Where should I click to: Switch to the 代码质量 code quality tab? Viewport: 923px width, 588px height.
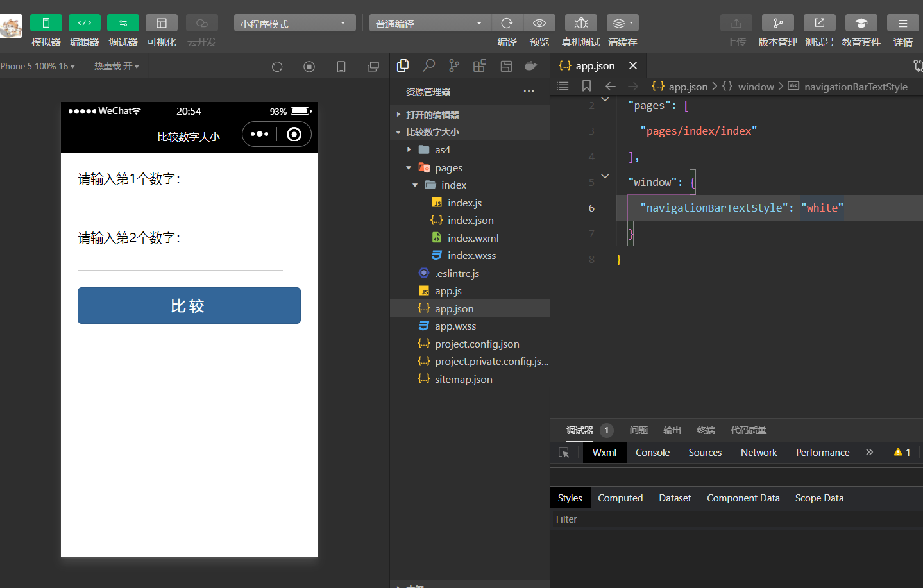(748, 430)
